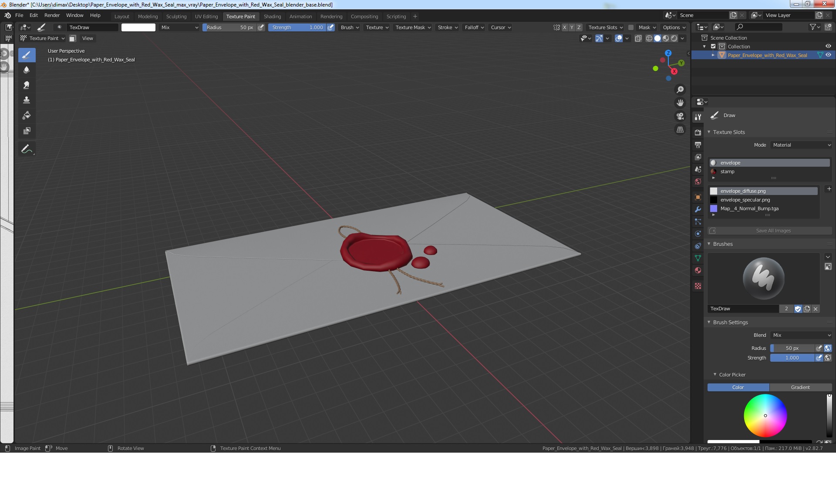Switch color picker to Gradient

[x=800, y=387]
